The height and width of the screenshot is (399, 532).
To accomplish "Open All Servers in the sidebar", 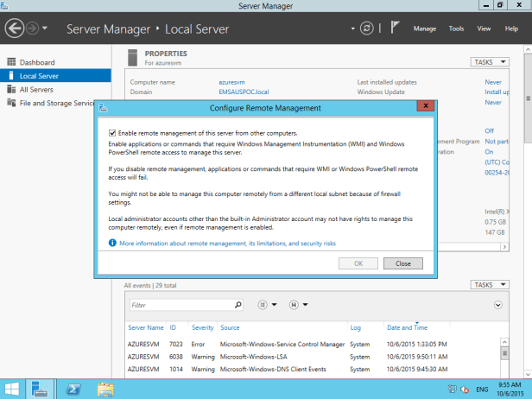I will pyautogui.click(x=36, y=89).
